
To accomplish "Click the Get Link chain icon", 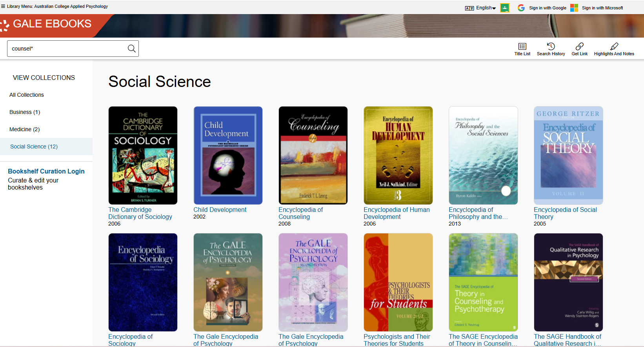I will pos(579,46).
